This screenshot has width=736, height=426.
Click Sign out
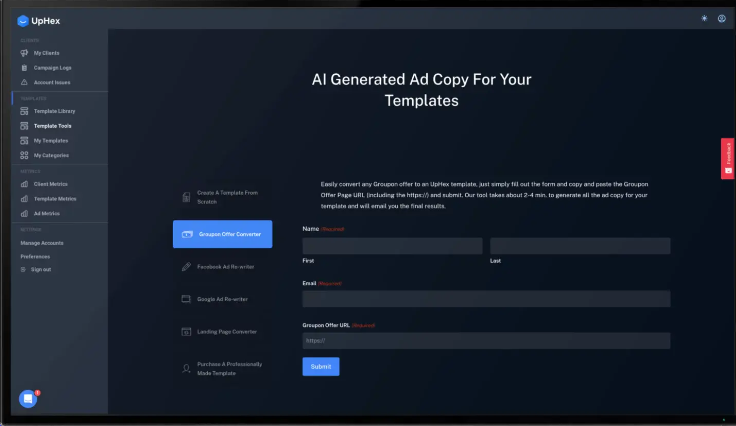(x=41, y=269)
